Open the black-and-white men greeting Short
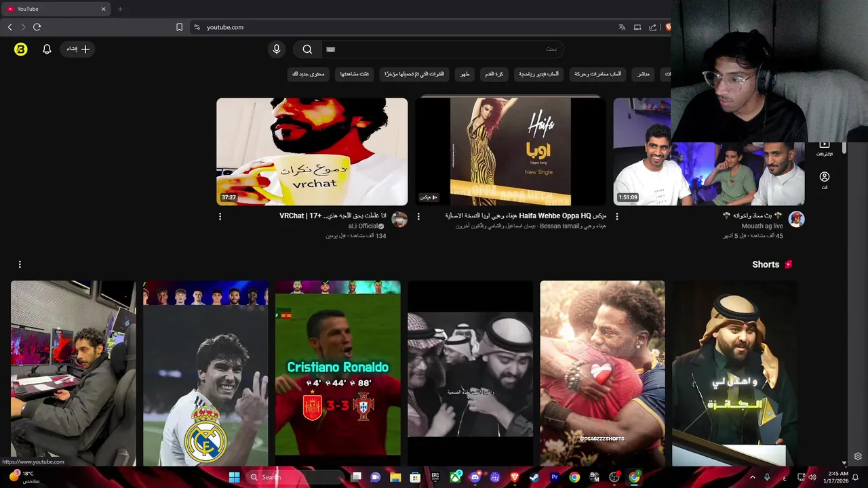This screenshot has height=488, width=868. coord(470,373)
